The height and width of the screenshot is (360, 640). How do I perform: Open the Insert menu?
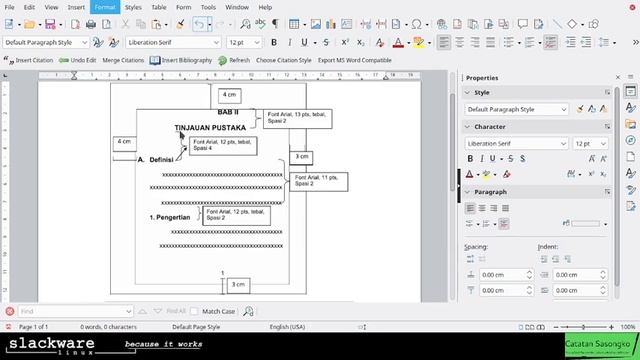coord(76,7)
